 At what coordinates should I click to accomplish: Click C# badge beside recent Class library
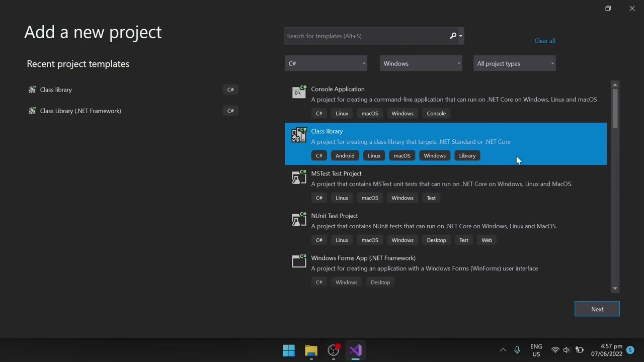(x=230, y=89)
